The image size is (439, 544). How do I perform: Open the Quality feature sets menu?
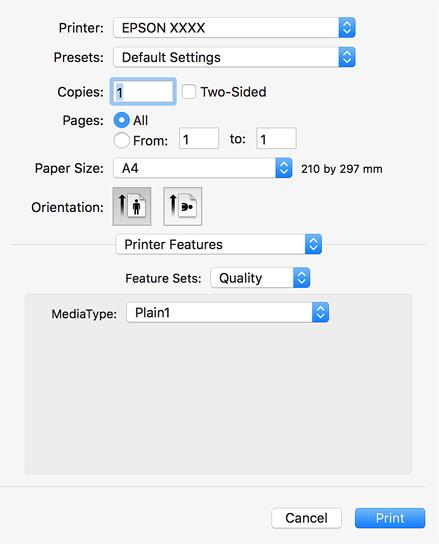point(260,278)
